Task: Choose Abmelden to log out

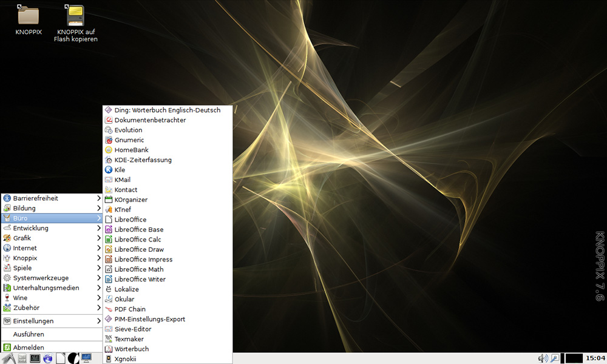Action: (x=52, y=348)
